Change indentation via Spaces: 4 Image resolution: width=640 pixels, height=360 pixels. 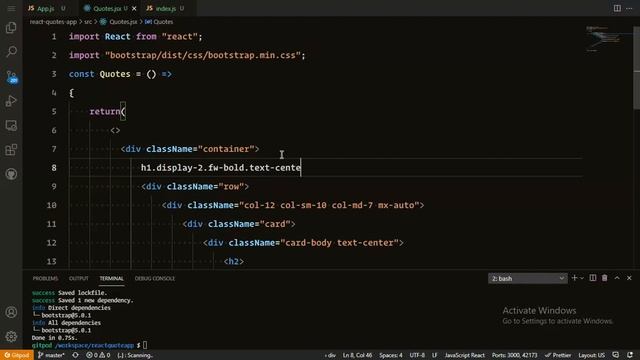pyautogui.click(x=391, y=355)
